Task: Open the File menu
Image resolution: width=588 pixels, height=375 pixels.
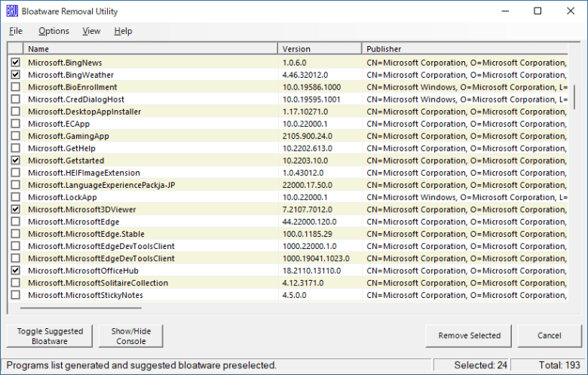Action: click(x=16, y=31)
